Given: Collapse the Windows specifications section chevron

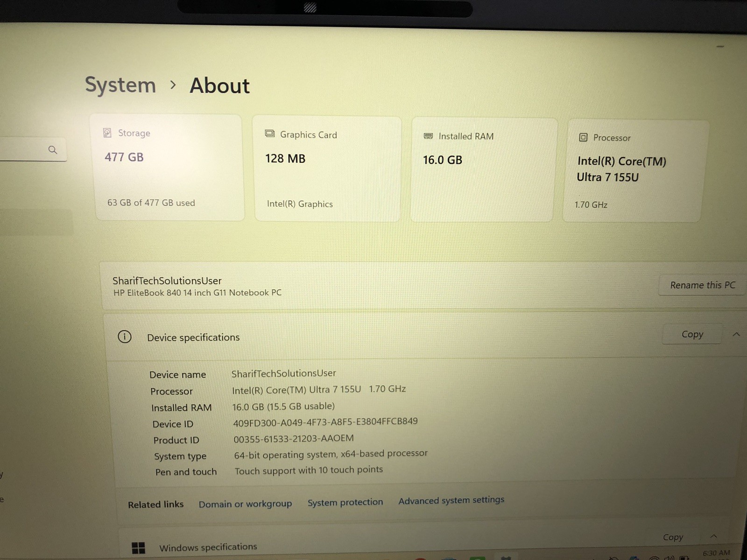Looking at the screenshot, I should coord(714,536).
